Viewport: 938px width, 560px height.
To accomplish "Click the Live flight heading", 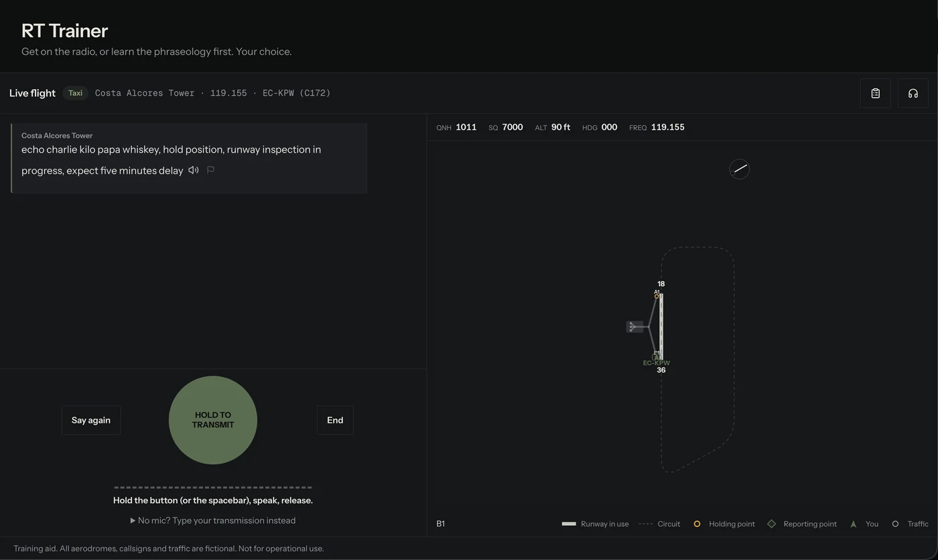I will (x=32, y=93).
